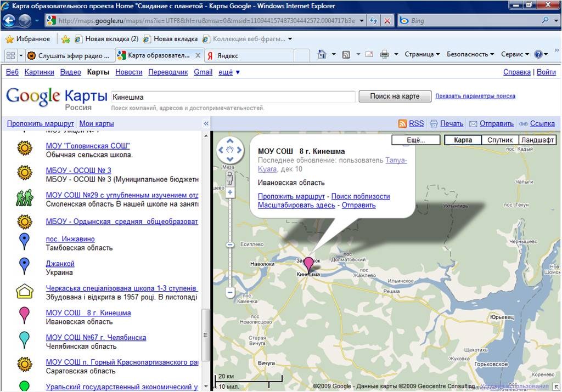Click the orange RSS icon above the map

(402, 123)
